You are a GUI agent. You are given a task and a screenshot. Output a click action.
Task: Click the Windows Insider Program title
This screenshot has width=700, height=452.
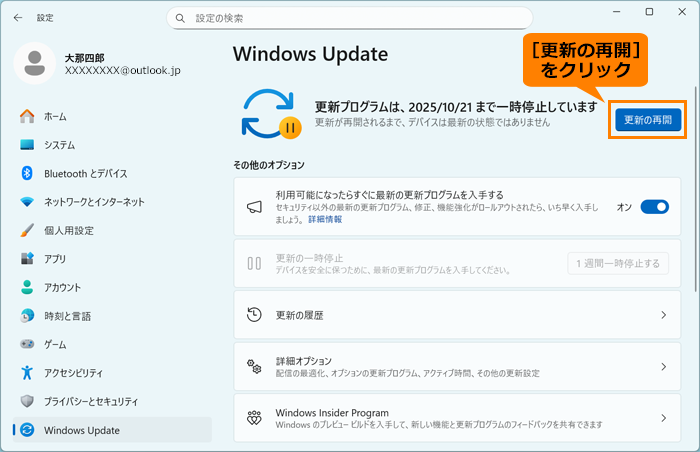[332, 413]
